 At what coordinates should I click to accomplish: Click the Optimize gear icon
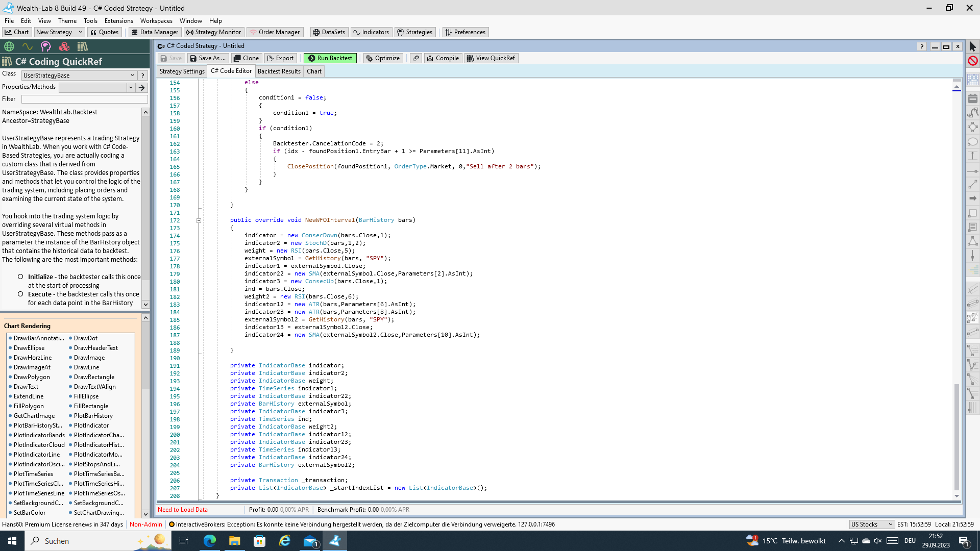coord(370,58)
